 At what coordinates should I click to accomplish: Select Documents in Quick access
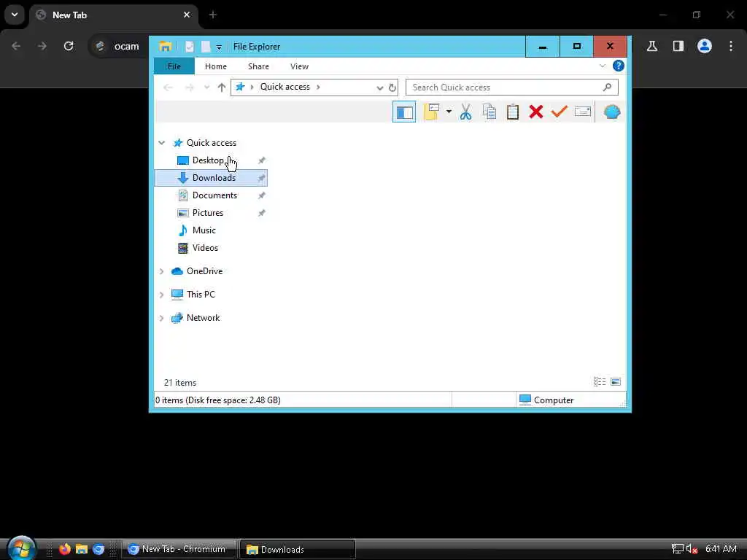click(x=214, y=195)
